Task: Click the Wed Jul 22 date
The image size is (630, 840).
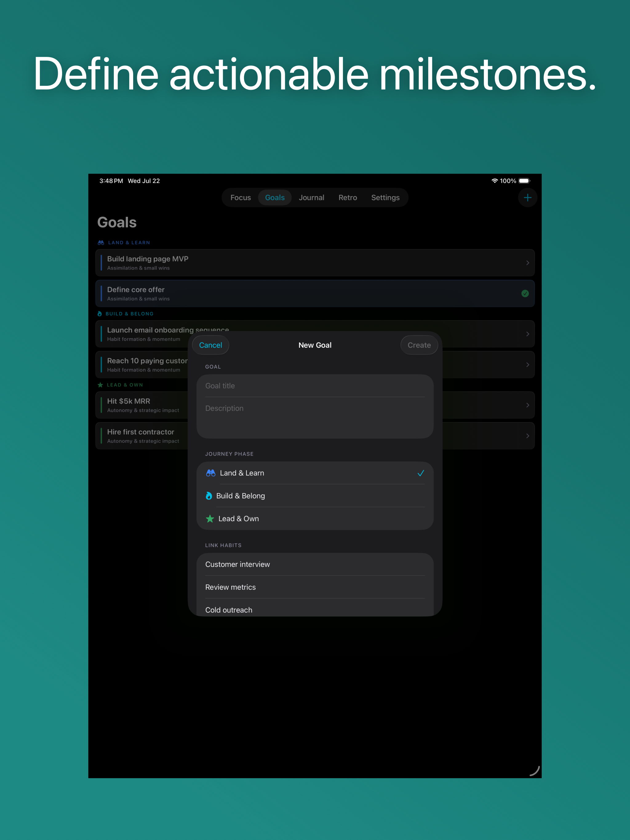Action: pos(144,181)
